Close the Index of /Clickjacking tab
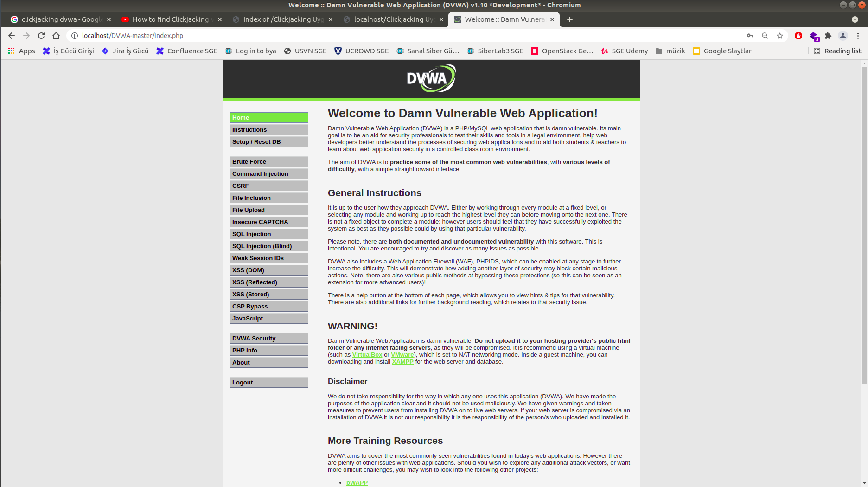 [x=331, y=19]
